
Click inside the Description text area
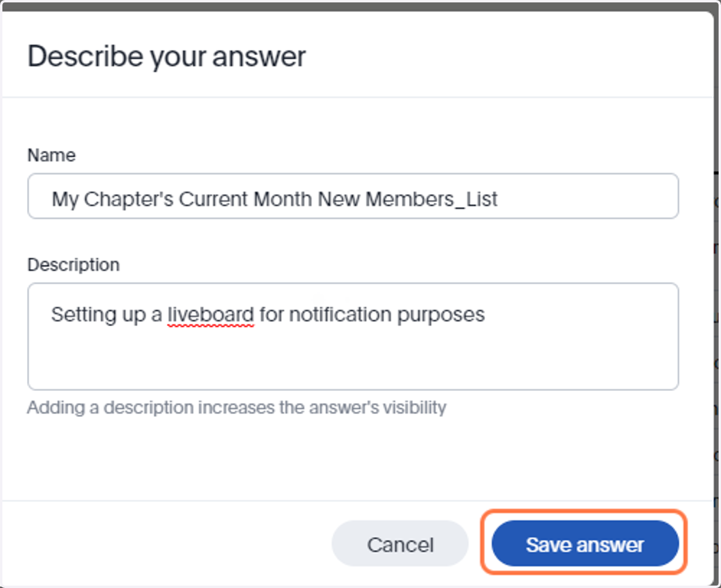click(353, 336)
